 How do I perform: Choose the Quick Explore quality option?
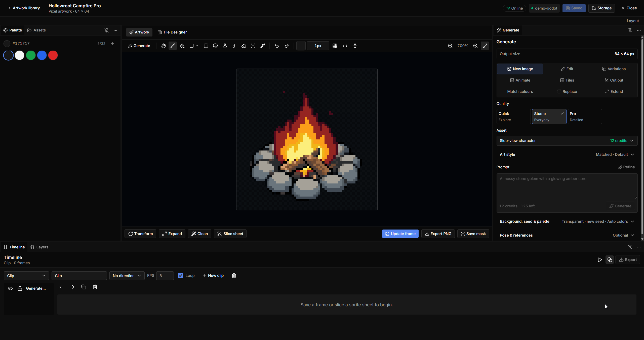tap(513, 117)
